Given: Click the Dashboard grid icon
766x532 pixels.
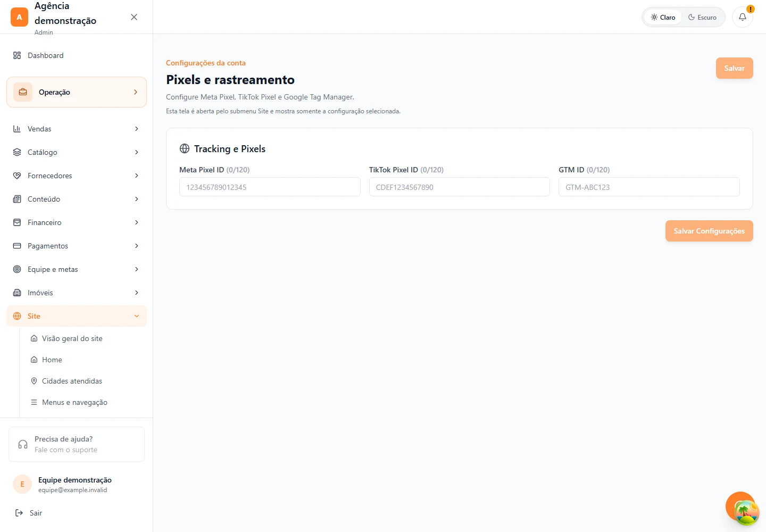Looking at the screenshot, I should point(17,55).
